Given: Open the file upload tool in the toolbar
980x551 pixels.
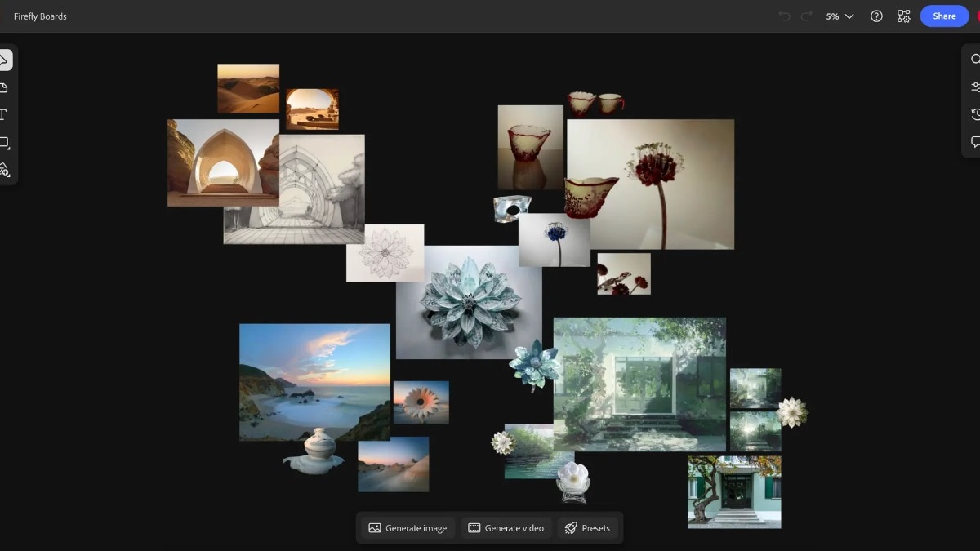Looking at the screenshot, I should [x=5, y=87].
